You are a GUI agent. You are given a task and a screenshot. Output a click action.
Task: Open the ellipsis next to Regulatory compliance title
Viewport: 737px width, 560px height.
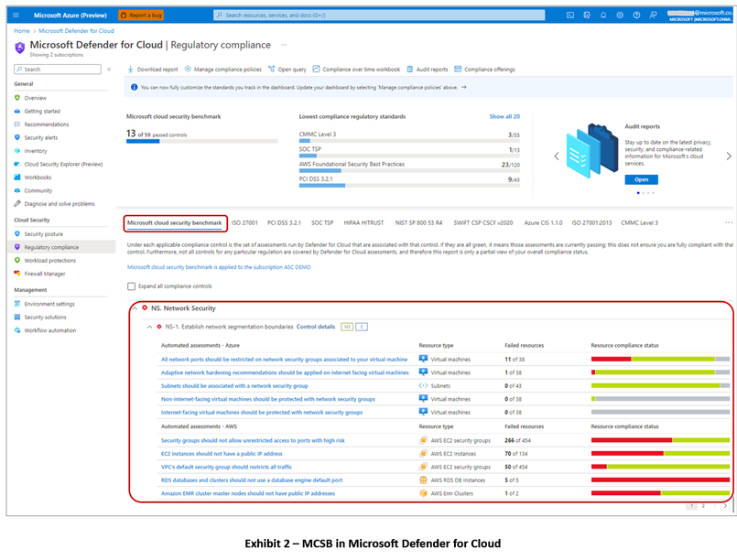coord(284,45)
